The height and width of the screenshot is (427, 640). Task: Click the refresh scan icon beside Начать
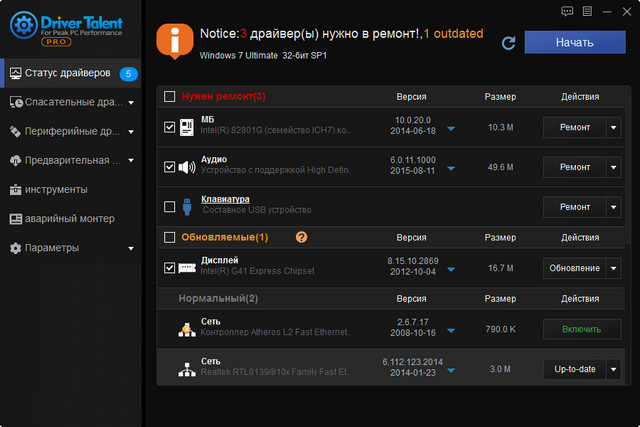pyautogui.click(x=508, y=42)
